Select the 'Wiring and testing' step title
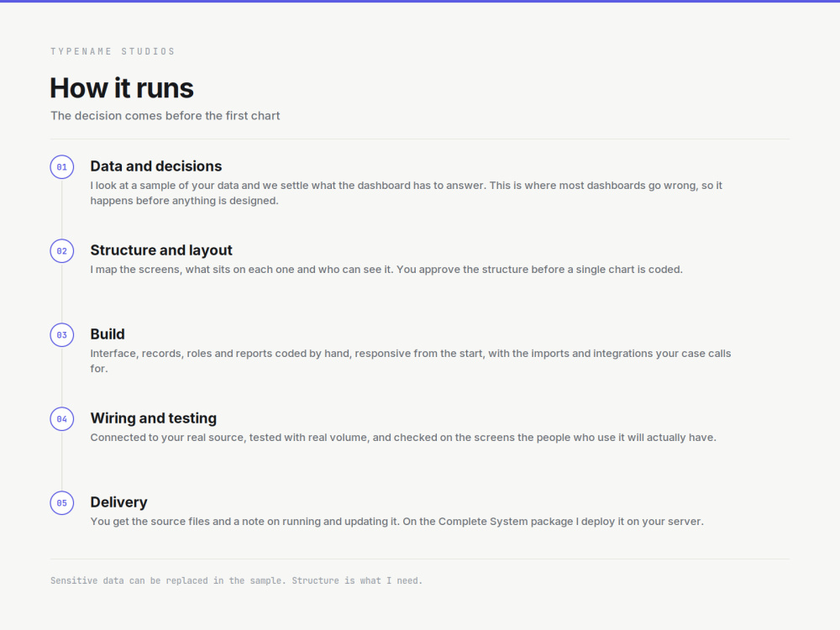This screenshot has width=840, height=630. [153, 418]
